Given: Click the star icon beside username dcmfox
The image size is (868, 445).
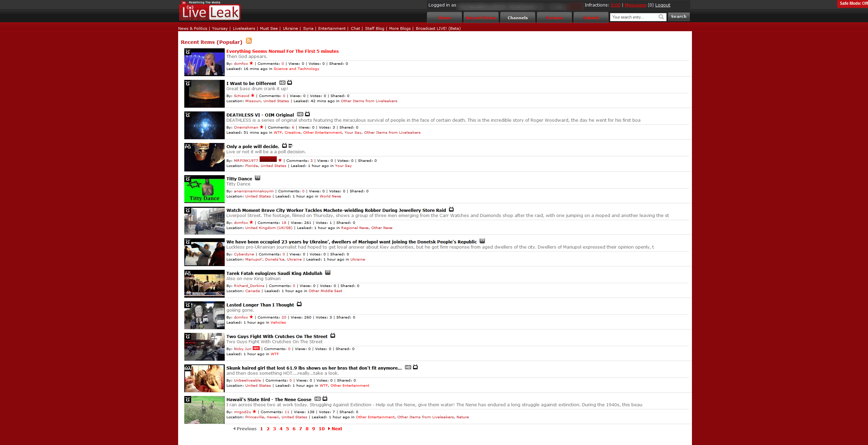Looking at the screenshot, I should coord(251,63).
